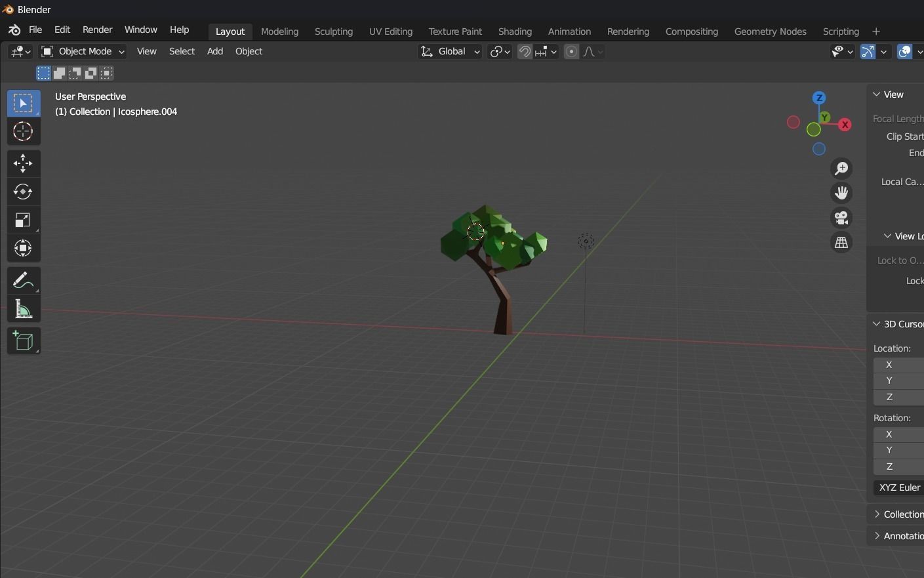924x578 pixels.
Task: Open editor type dropdown
Action: [20, 51]
